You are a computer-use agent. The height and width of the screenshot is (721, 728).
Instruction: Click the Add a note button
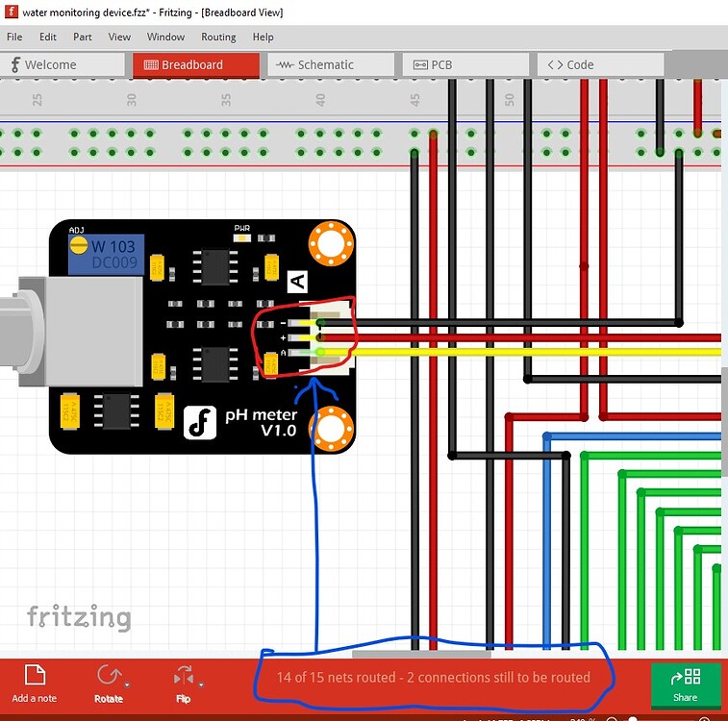pyautogui.click(x=35, y=683)
